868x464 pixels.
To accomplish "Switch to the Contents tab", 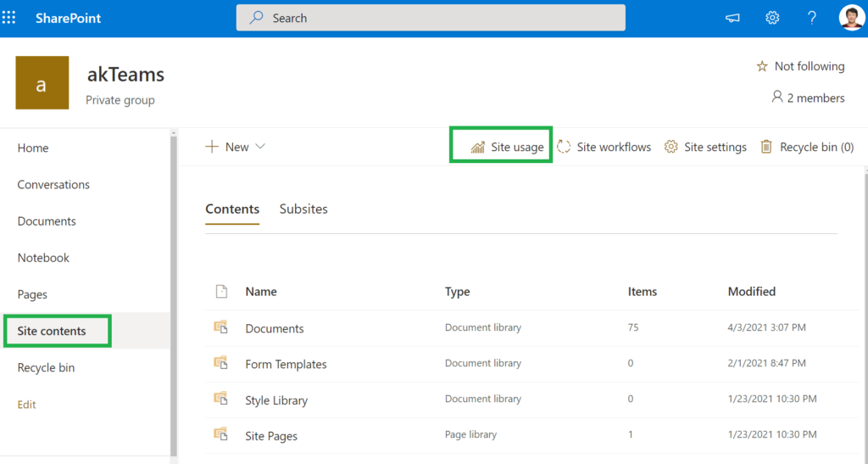I will pyautogui.click(x=232, y=209).
